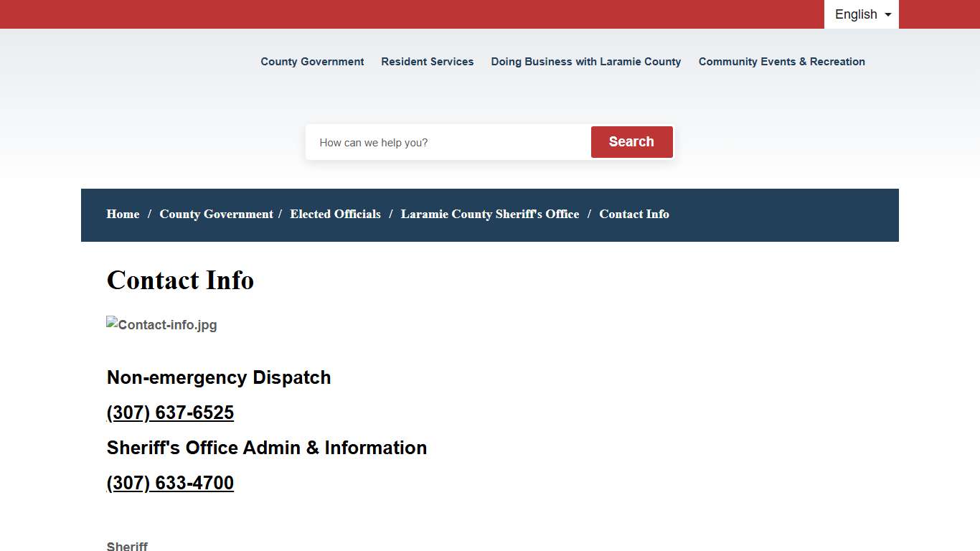Open Laramie County Sheriff's Office breadcrumb link

[x=490, y=214]
